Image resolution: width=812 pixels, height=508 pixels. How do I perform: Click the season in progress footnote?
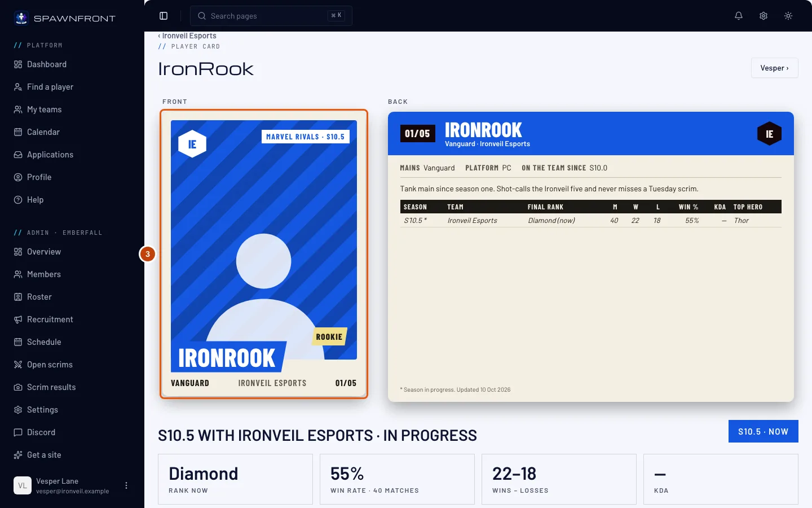[455, 389]
